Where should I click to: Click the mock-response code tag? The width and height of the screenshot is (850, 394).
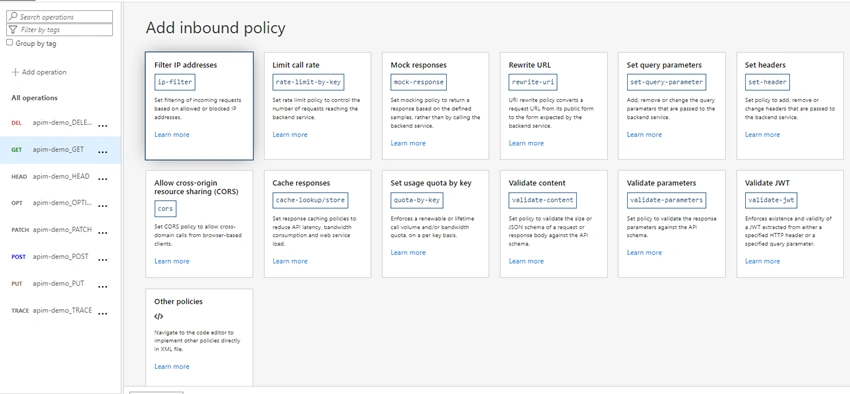[418, 82]
